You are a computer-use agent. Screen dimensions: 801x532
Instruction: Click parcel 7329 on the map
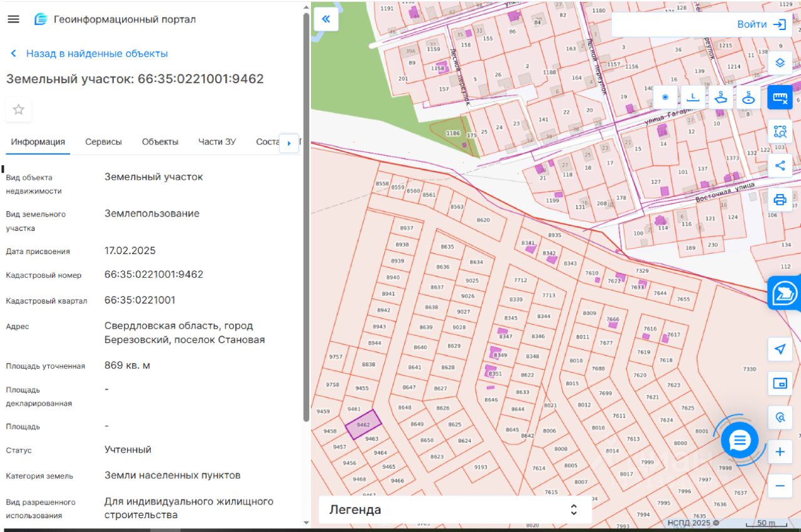(x=642, y=270)
